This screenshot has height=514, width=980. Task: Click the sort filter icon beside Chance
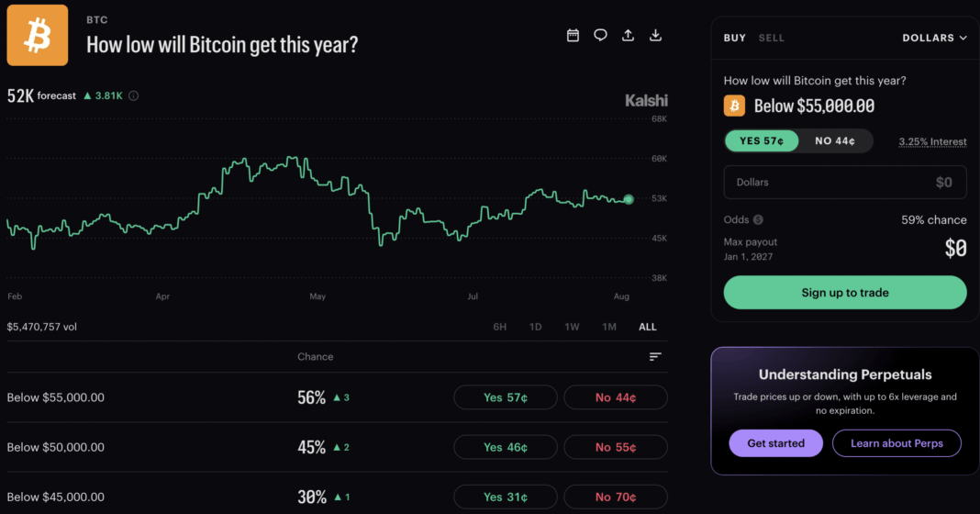pyautogui.click(x=655, y=356)
